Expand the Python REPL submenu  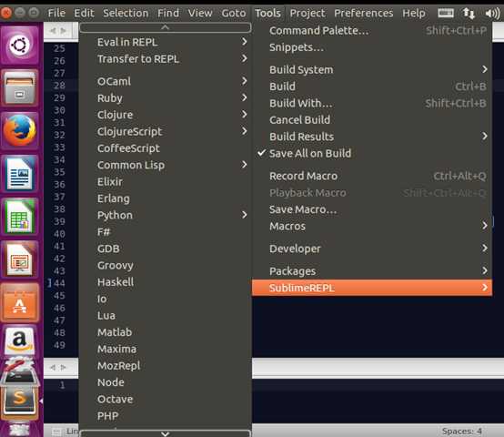coord(166,215)
